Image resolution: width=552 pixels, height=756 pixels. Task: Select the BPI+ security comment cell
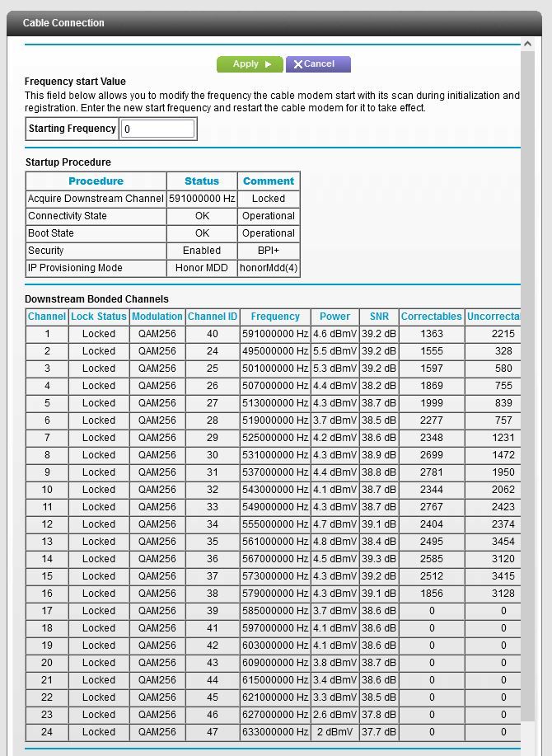tap(269, 251)
